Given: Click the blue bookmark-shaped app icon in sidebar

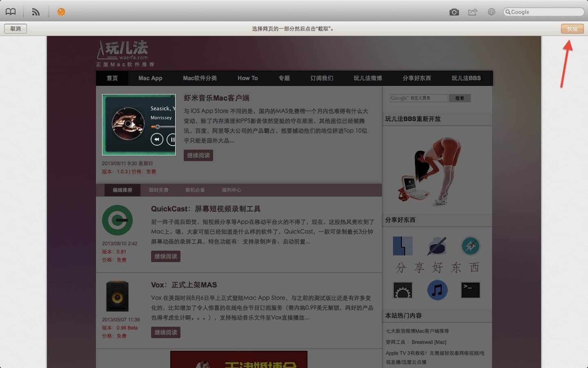Looking at the screenshot, I should point(403,246).
